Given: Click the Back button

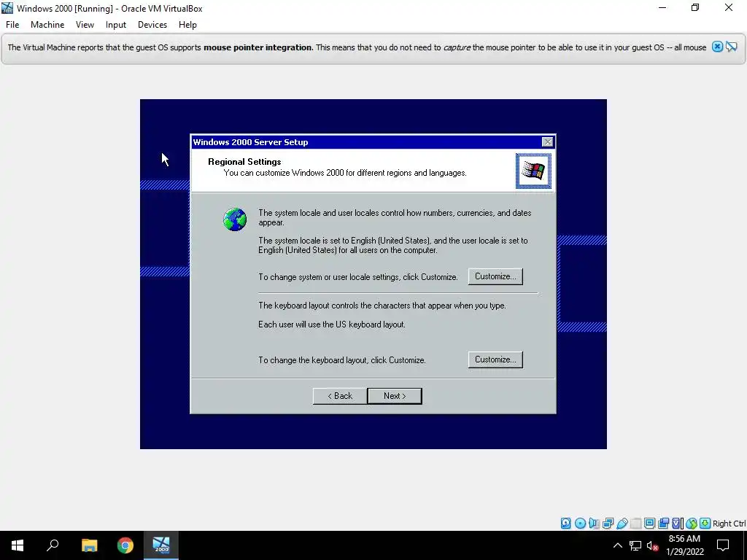Looking at the screenshot, I should click(340, 396).
